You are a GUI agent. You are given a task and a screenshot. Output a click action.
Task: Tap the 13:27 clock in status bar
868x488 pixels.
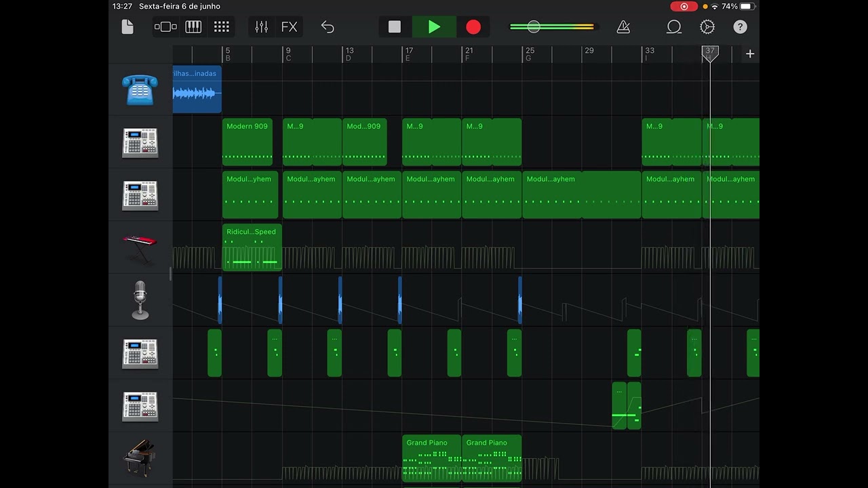tap(122, 6)
